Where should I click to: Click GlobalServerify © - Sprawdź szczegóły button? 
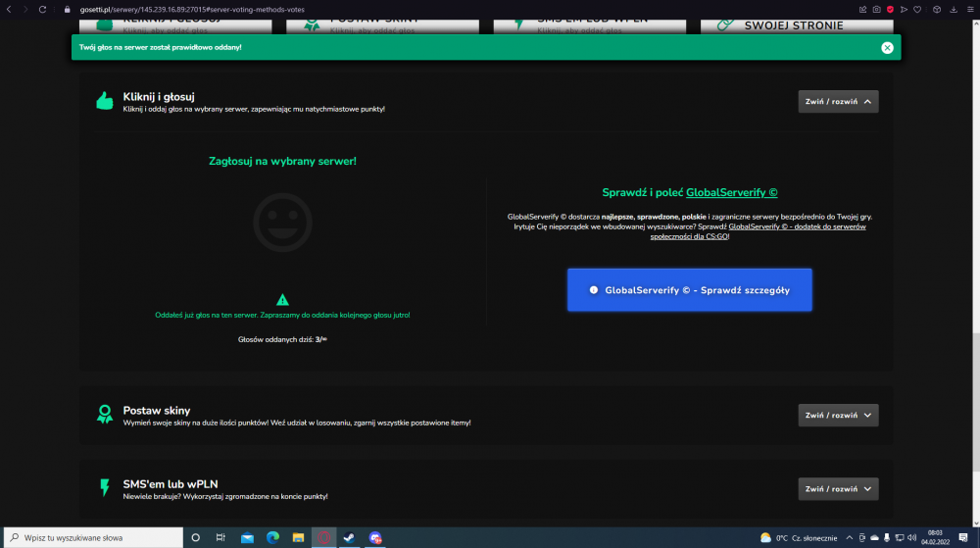click(x=689, y=290)
